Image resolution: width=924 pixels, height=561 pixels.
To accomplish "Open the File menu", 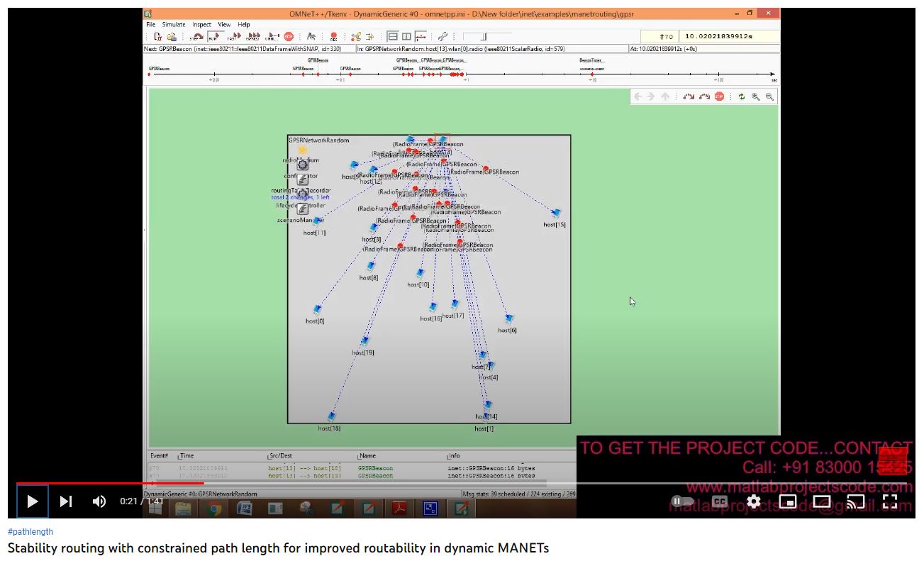I will point(151,24).
